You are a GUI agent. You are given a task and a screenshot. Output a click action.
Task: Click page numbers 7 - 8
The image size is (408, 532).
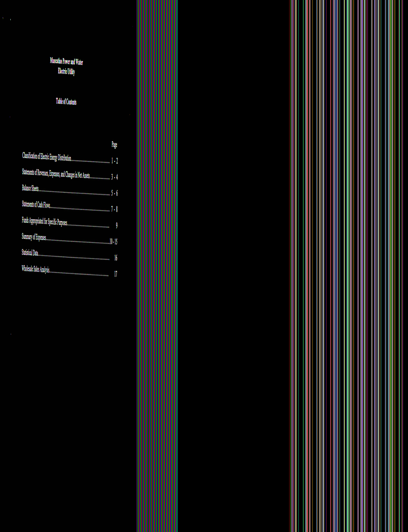pos(114,209)
